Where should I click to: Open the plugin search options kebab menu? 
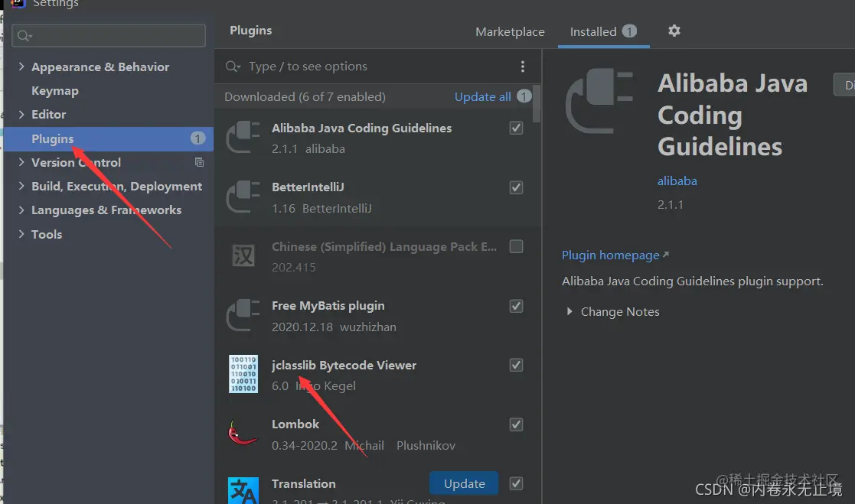pos(522,67)
